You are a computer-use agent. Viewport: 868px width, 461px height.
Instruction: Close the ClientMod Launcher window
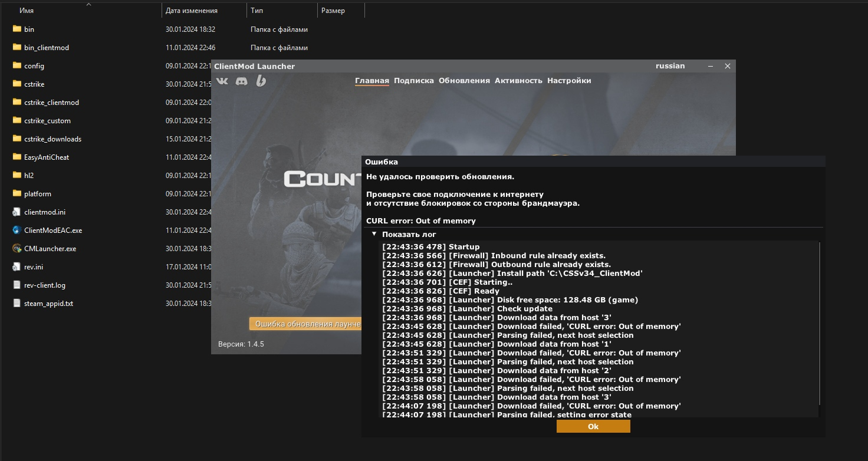728,66
